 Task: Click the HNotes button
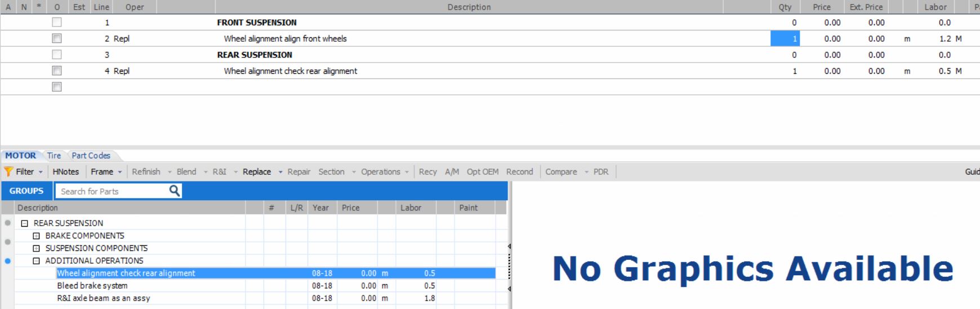(x=65, y=172)
